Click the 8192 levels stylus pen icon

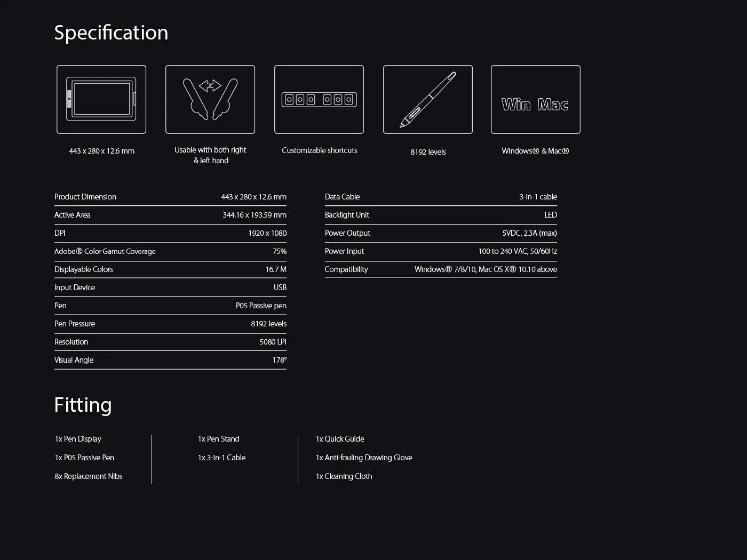(x=427, y=99)
